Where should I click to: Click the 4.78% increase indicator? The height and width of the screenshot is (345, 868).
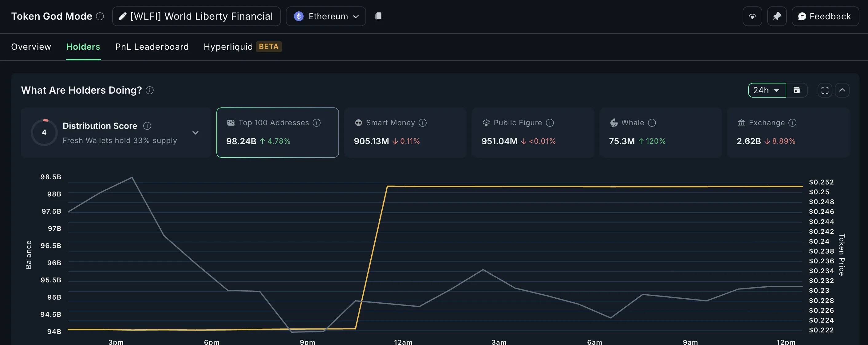click(275, 141)
